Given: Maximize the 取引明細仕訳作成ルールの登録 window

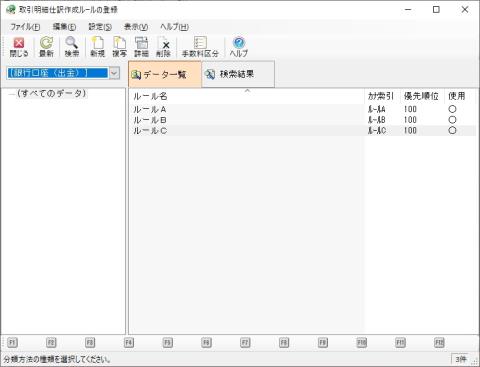Looking at the screenshot, I should click(436, 10).
